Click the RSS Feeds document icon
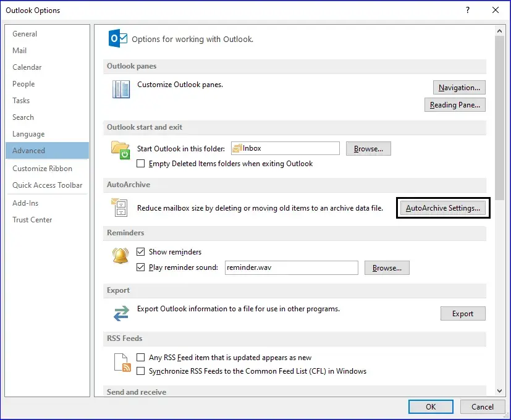This screenshot has height=420, width=511. coord(121,363)
